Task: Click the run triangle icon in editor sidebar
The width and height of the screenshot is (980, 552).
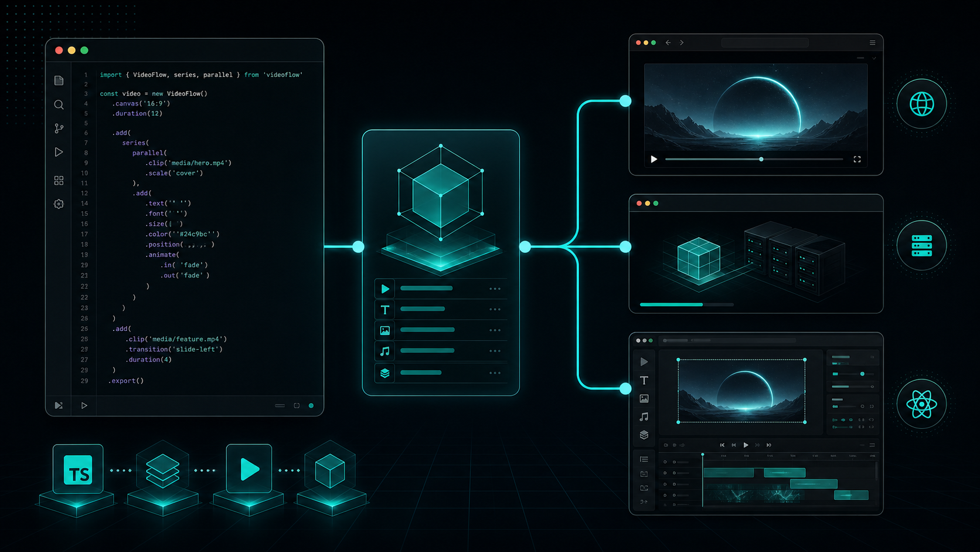Action: tap(59, 153)
